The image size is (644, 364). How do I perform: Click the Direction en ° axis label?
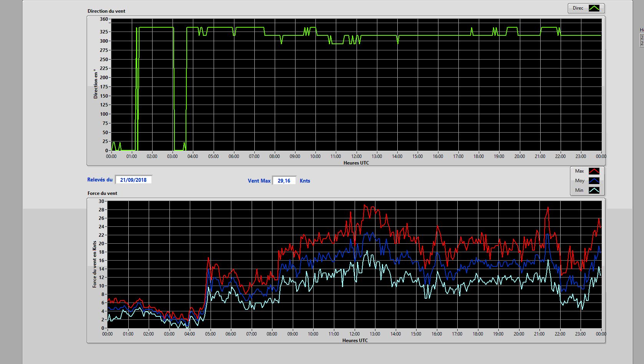click(96, 84)
